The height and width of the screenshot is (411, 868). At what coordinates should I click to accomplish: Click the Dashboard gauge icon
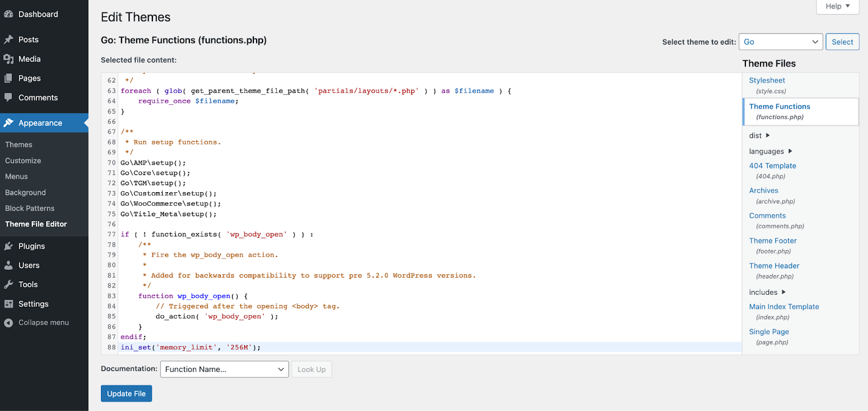[9, 14]
